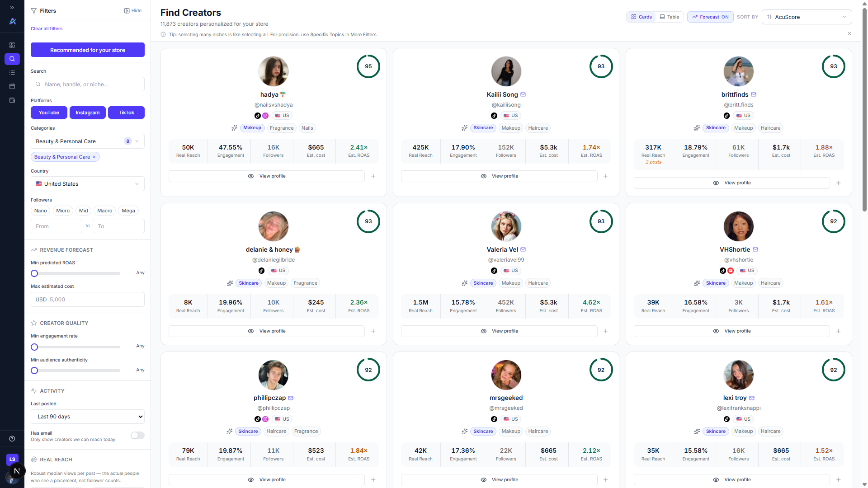Viewport: 868px width, 488px height.
Task: Toggle the TikTok platform filter
Action: (x=126, y=113)
